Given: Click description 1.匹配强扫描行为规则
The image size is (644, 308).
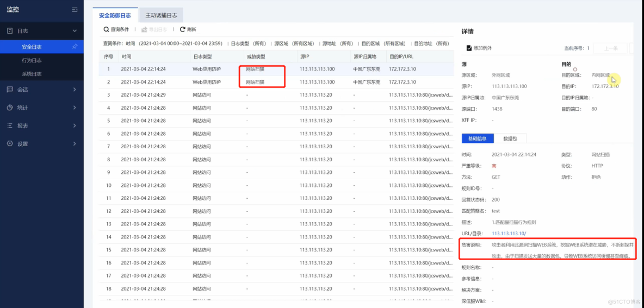Looking at the screenshot, I should pos(514,222).
